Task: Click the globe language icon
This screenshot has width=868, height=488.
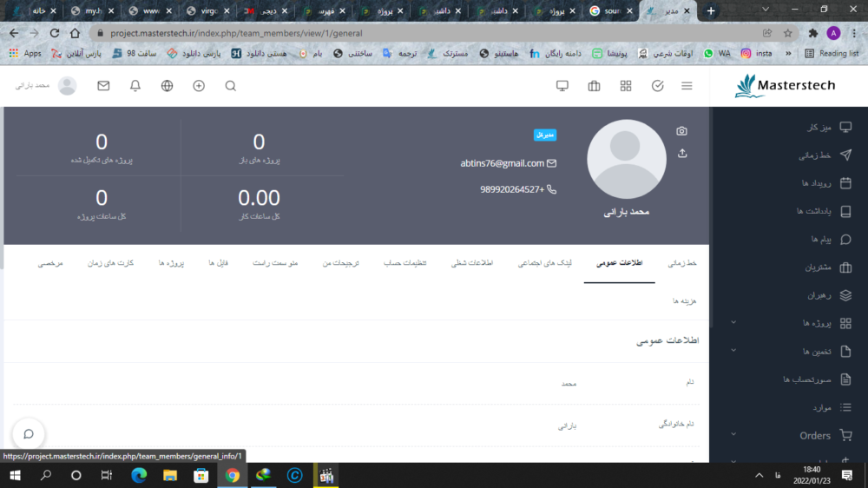Action: 168,86
